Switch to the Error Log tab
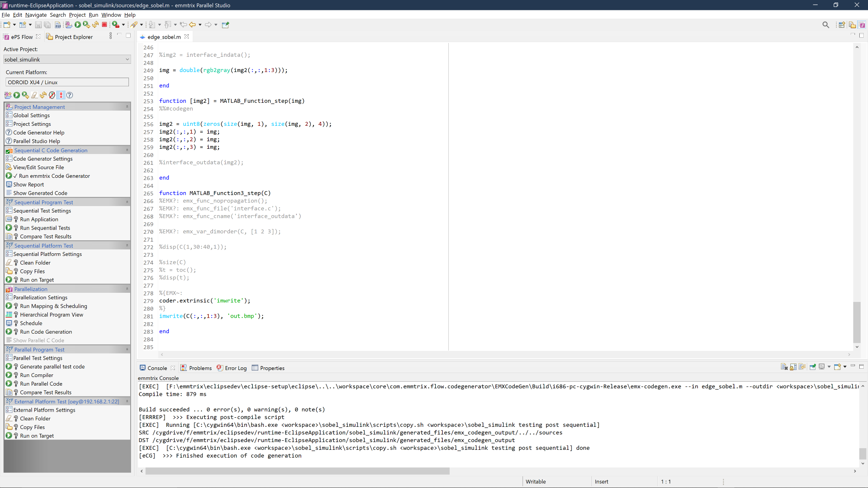 point(232,368)
